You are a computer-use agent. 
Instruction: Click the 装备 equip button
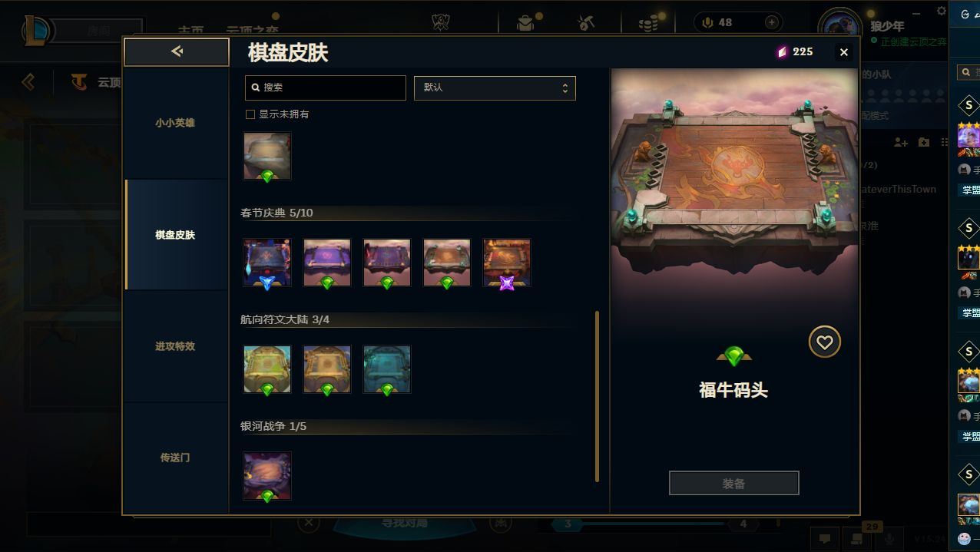pos(734,484)
